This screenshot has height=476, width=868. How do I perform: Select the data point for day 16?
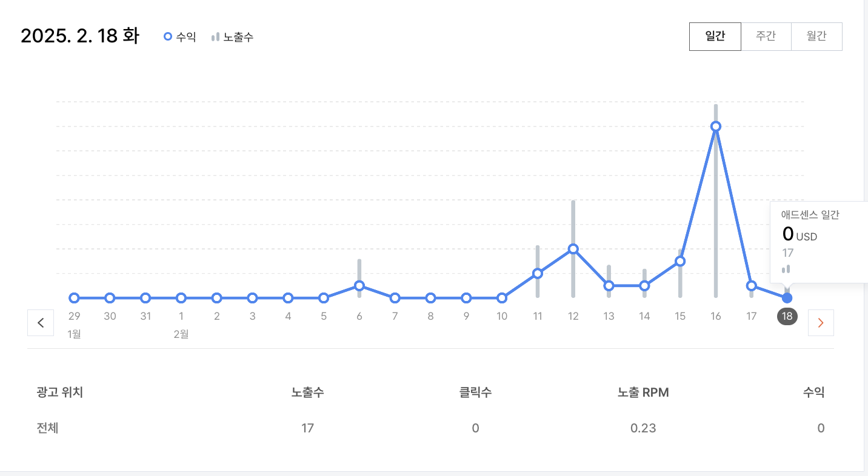point(716,126)
